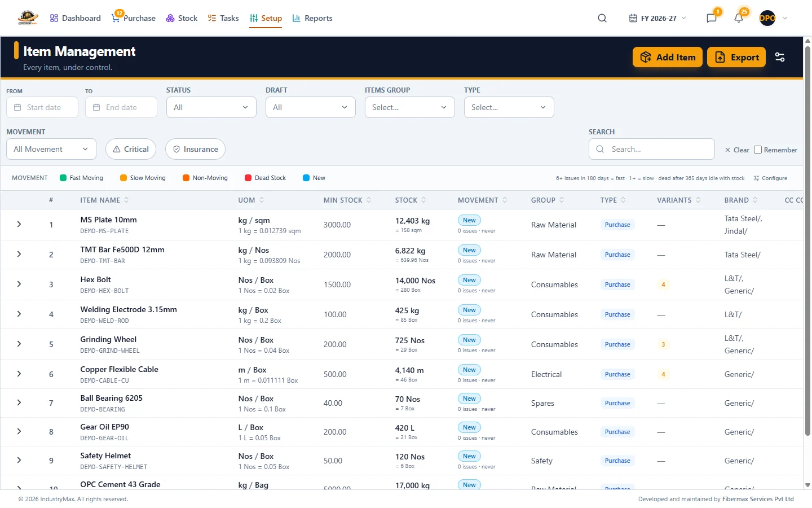The height and width of the screenshot is (508, 812).
Task: Sort by Type column arrows
Action: coord(623,200)
